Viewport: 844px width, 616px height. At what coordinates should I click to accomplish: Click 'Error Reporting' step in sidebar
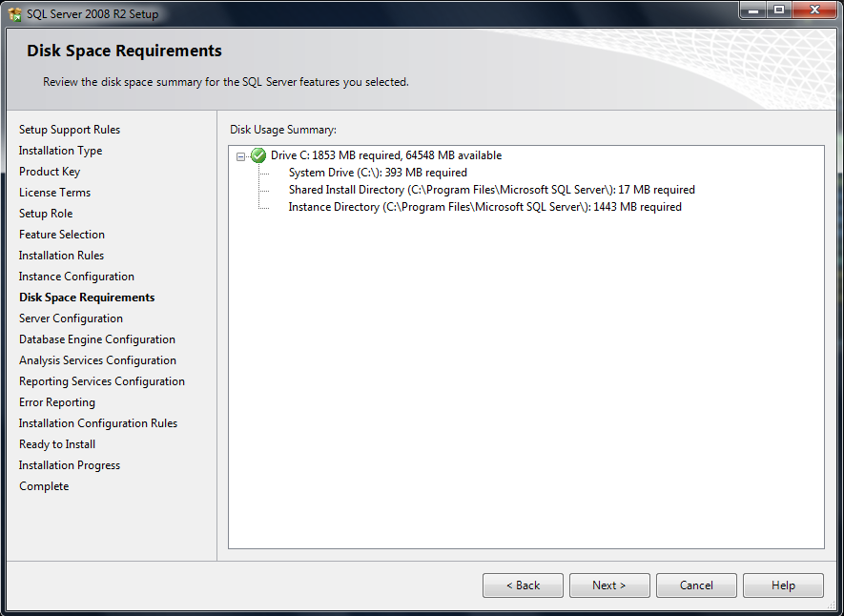tap(57, 402)
